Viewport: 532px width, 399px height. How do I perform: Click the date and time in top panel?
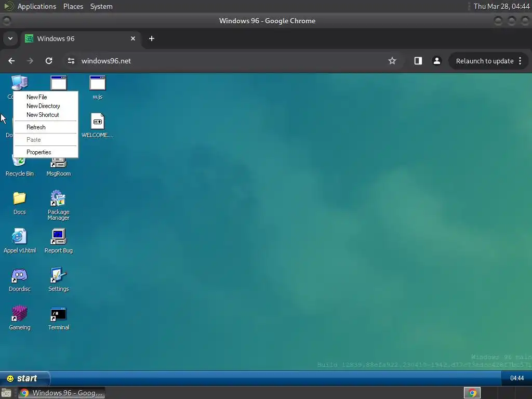[x=501, y=6]
